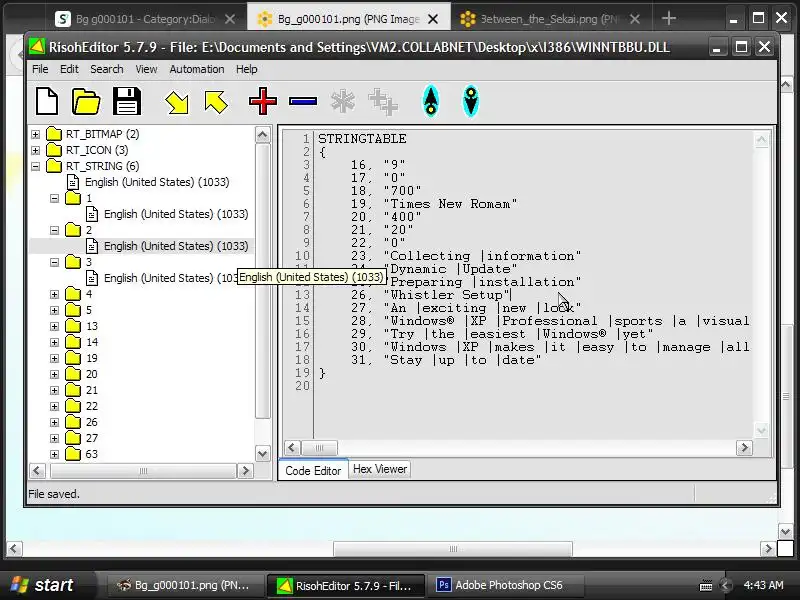Viewport: 800px width, 600px height.
Task: Click the yellow up-left arrow toolbar icon
Action: [x=216, y=102]
